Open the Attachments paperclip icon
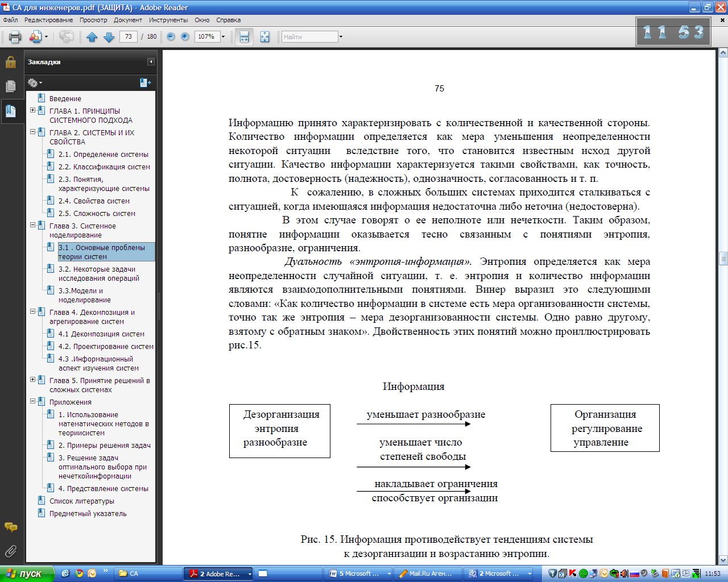 click(x=10, y=551)
